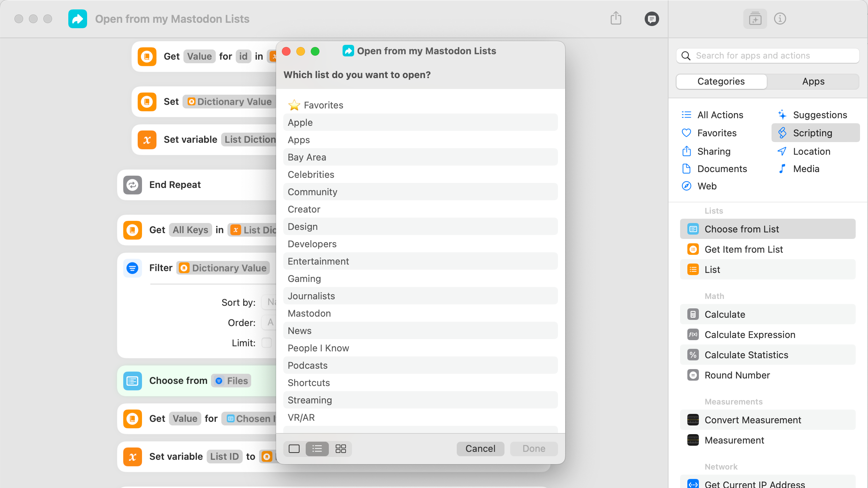This screenshot has height=488, width=868.
Task: Click search magnifier icon in actions sidebar
Action: click(x=686, y=56)
